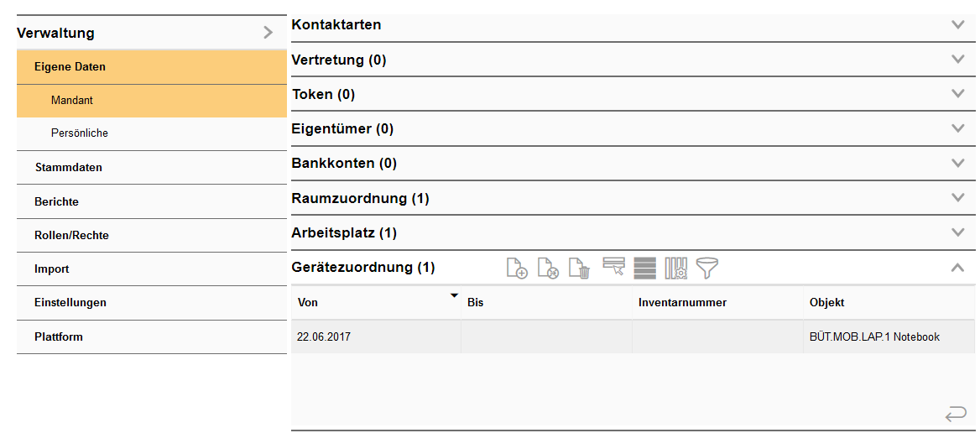
Task: Click the delete document trash icon
Action: [x=579, y=269]
